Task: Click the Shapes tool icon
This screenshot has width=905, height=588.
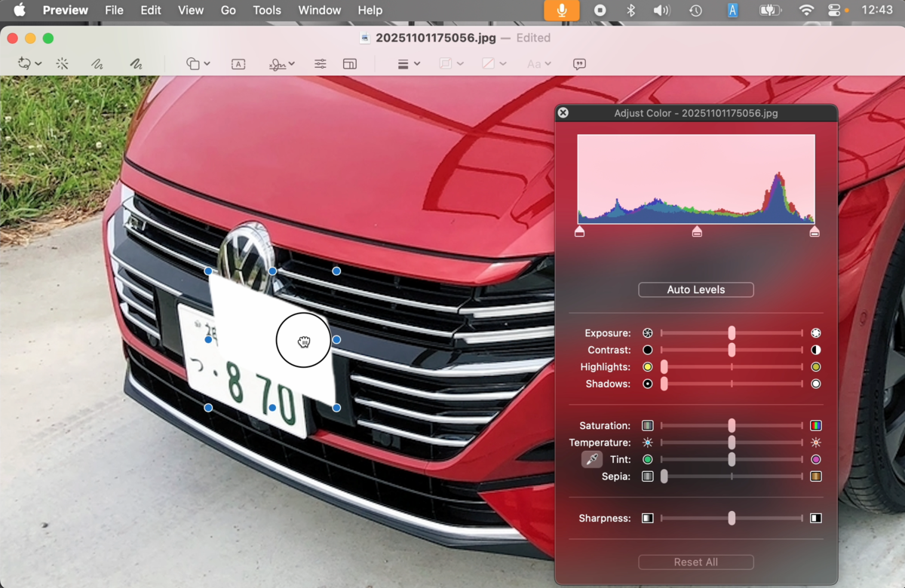Action: point(193,64)
